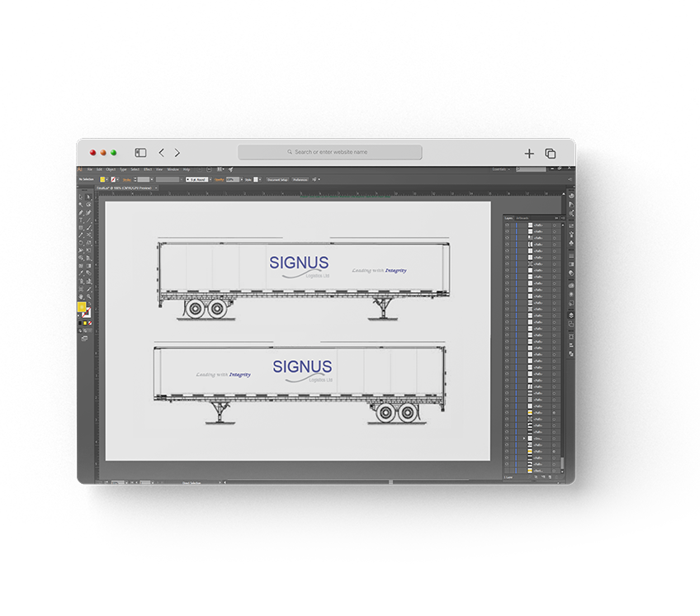This screenshot has height=616, width=700.
Task: Select the Zoom tool in toolbox
Action: point(89,296)
